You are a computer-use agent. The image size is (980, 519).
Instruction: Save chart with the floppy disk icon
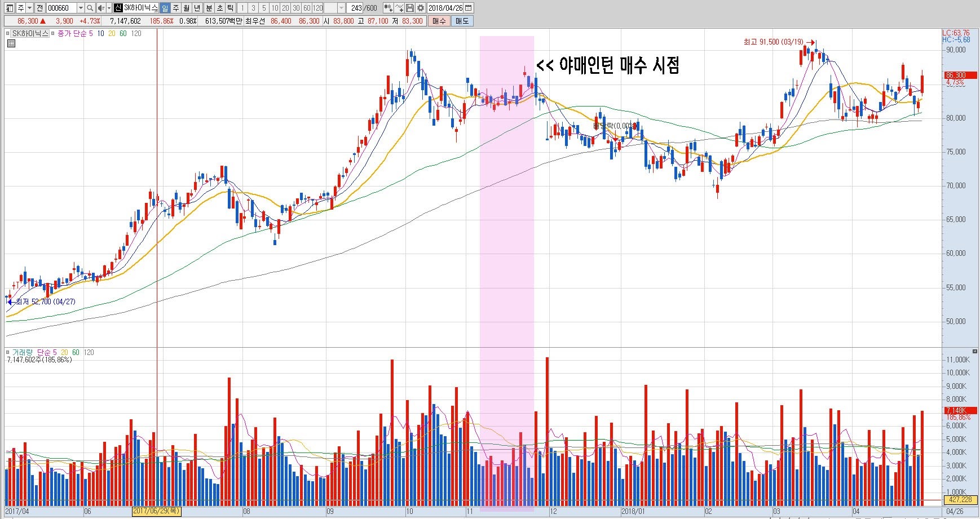(409, 8)
